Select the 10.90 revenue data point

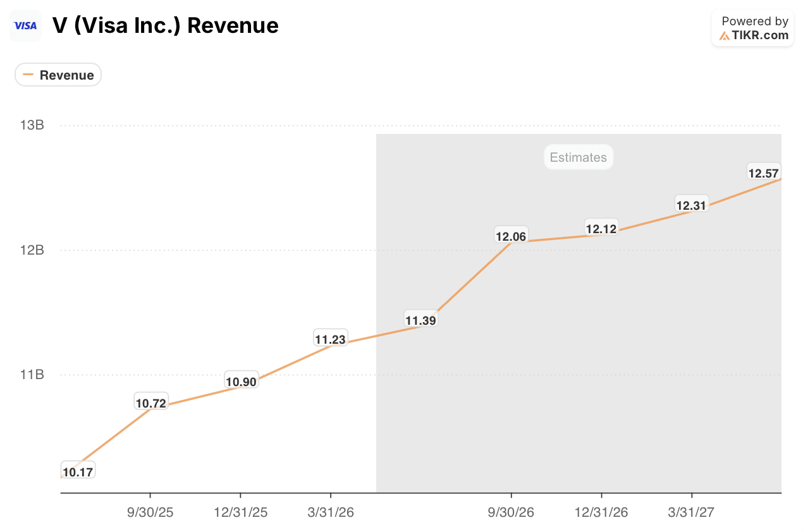[x=241, y=381]
